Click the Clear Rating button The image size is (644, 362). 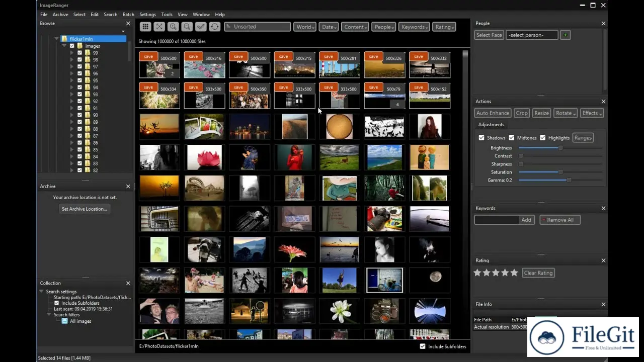pyautogui.click(x=538, y=273)
